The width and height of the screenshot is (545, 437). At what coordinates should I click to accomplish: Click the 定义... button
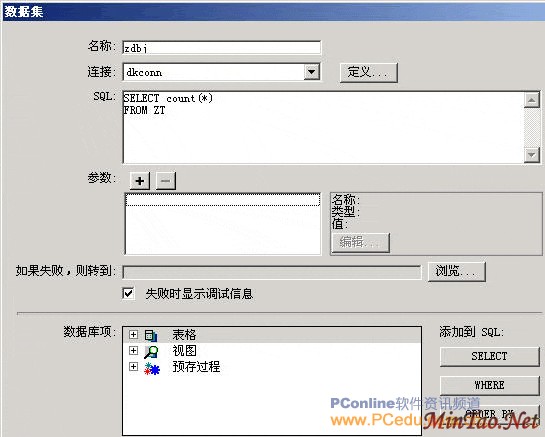pyautogui.click(x=368, y=73)
